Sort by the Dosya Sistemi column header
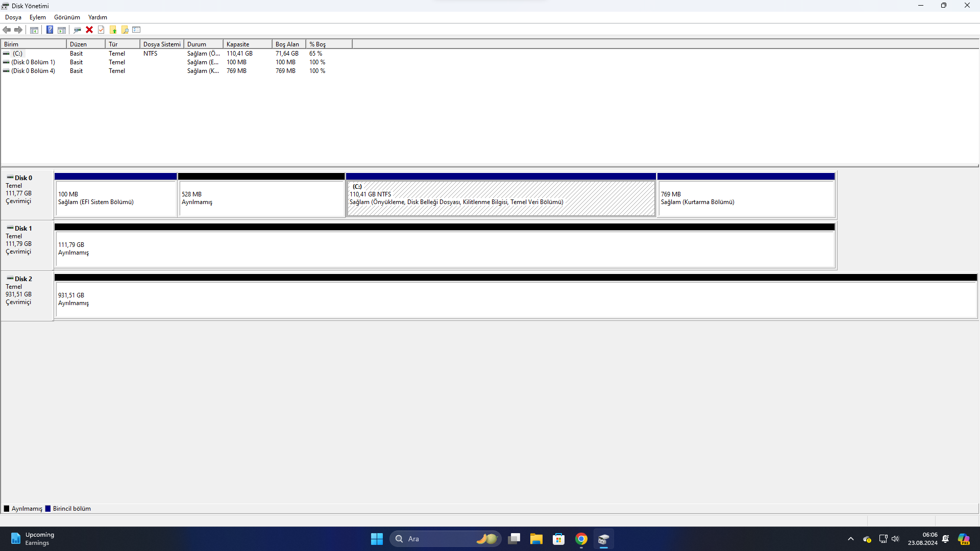The height and width of the screenshot is (551, 980). (x=161, y=44)
